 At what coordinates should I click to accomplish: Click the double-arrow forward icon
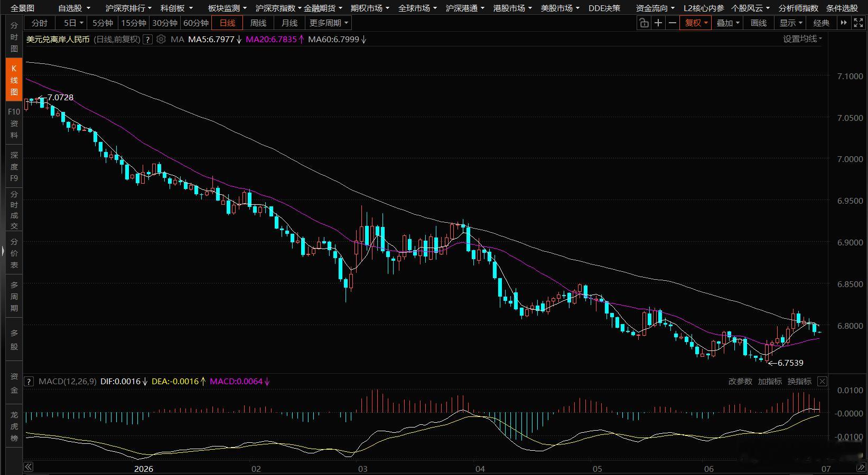[x=844, y=23]
